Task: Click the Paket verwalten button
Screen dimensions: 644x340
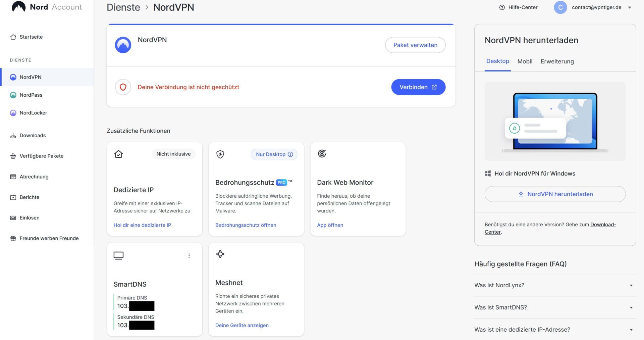Action: (415, 45)
